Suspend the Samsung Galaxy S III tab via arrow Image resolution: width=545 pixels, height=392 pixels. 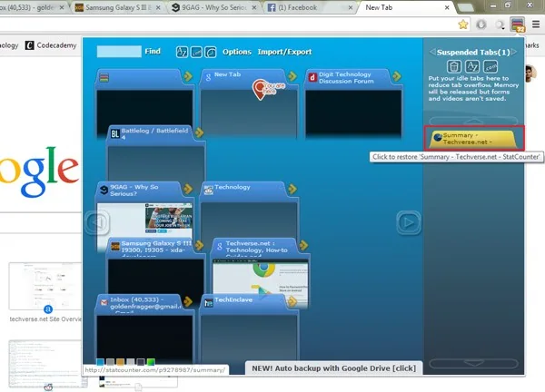(x=199, y=245)
